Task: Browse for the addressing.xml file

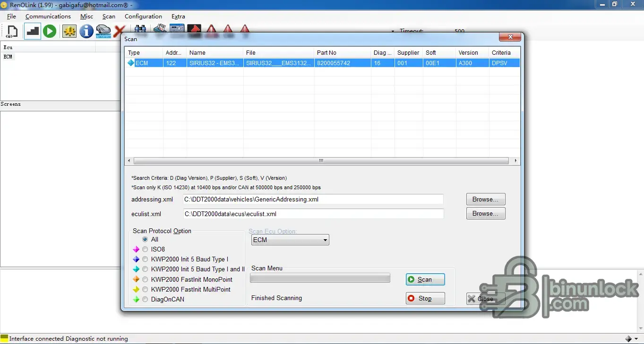Action: [x=486, y=199]
